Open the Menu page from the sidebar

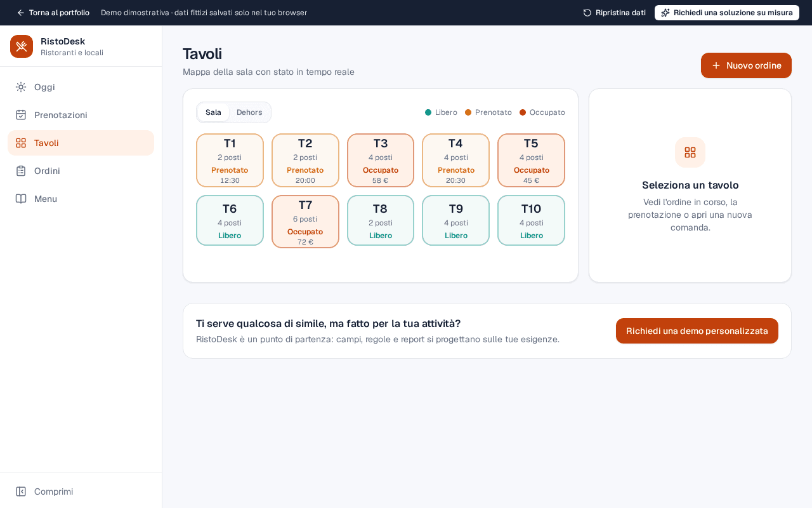tap(81, 199)
